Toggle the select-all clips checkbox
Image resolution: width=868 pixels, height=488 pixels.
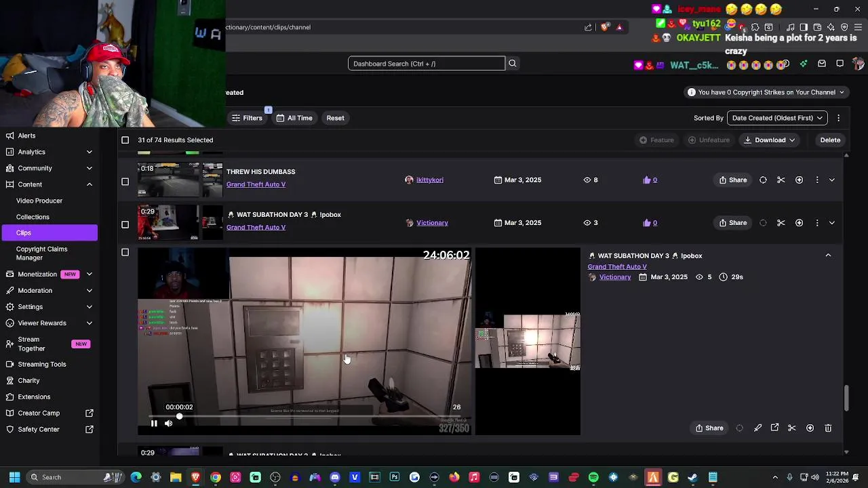pos(125,140)
